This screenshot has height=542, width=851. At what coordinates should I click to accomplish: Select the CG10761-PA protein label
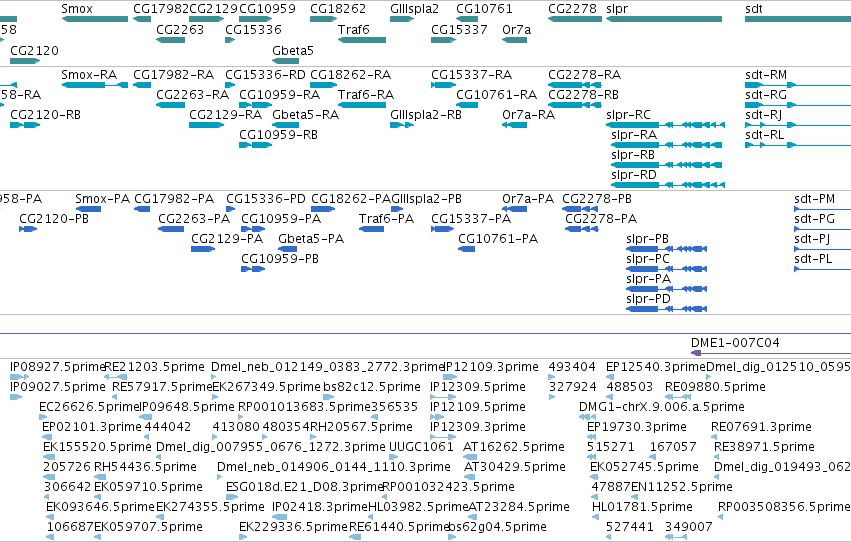[x=498, y=239]
